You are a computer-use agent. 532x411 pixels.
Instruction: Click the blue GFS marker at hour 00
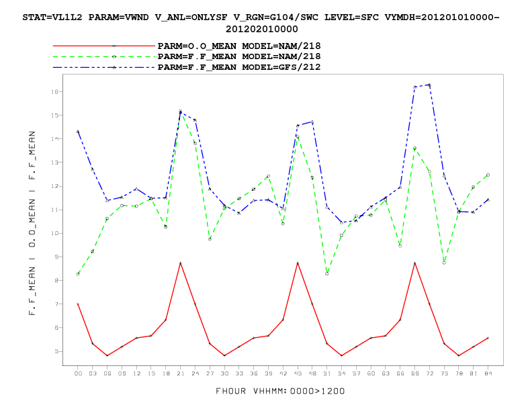point(78,131)
